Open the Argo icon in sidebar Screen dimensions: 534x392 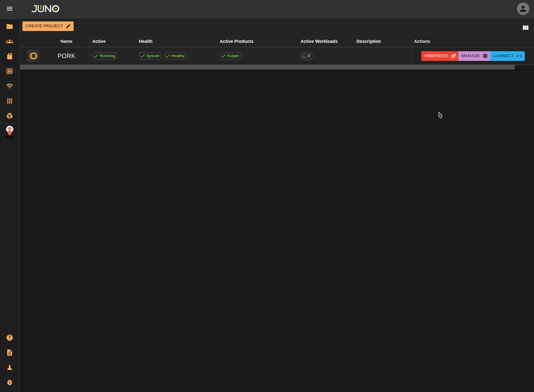click(x=10, y=132)
